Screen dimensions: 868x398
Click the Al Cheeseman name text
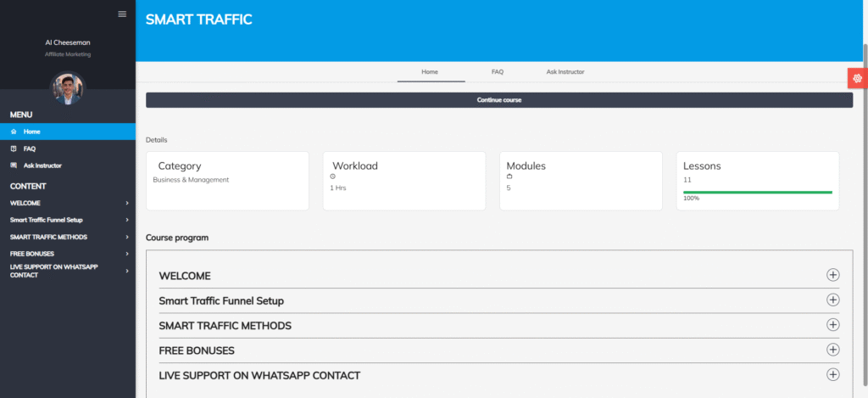click(68, 42)
